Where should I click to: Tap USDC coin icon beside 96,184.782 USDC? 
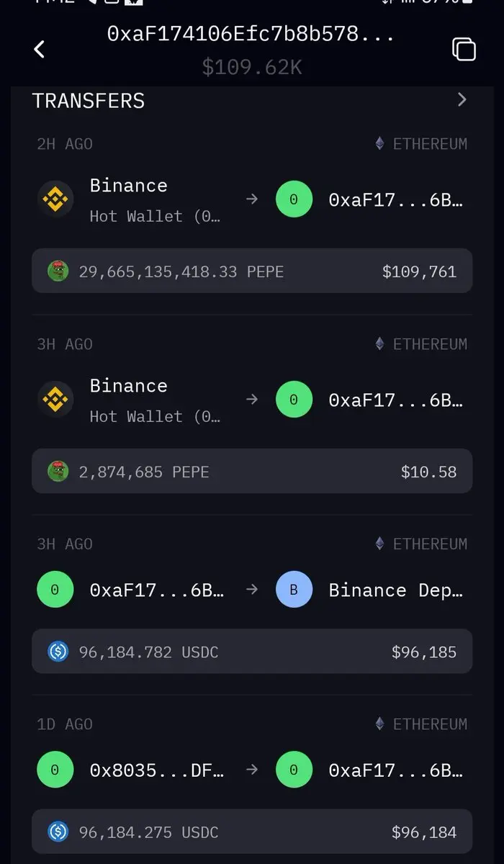(x=58, y=652)
